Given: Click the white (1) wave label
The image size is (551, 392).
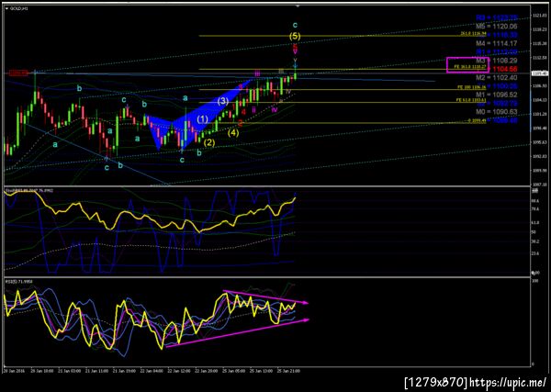Looking at the screenshot, I should tap(202, 119).
